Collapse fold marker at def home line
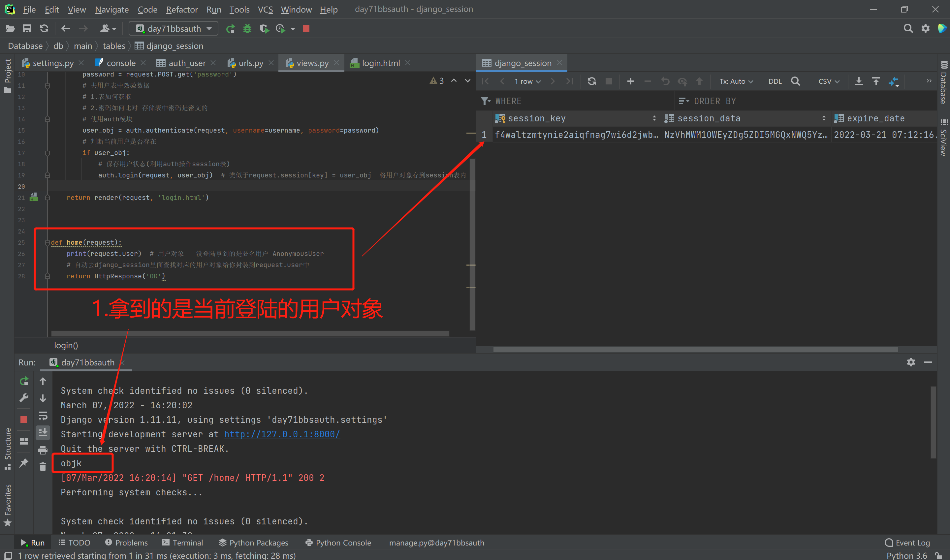Image resolution: width=950 pixels, height=560 pixels. coord(47,243)
